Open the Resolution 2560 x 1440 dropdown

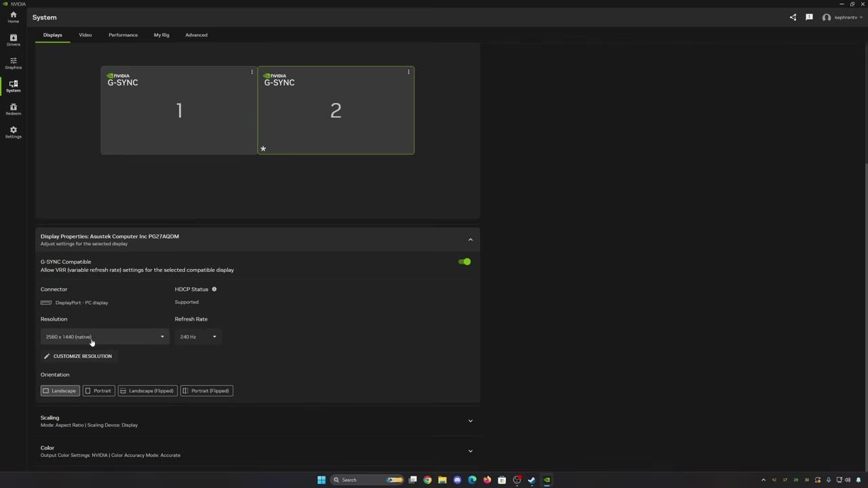point(105,337)
